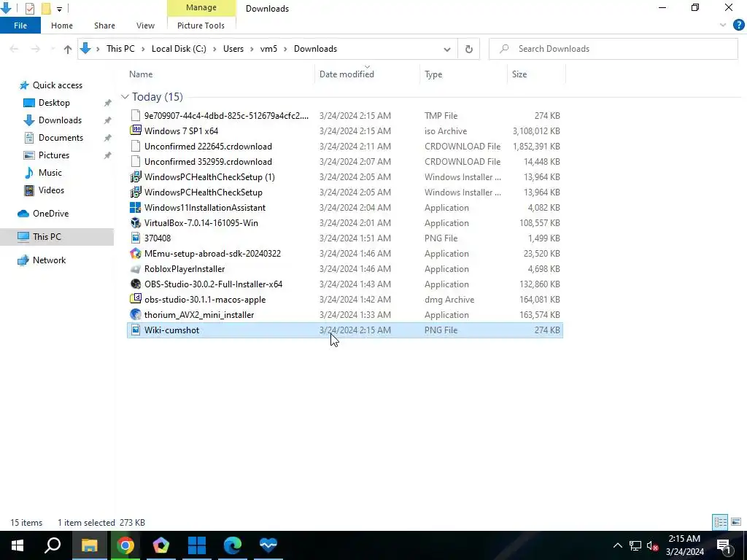
Task: Switch to the Home ribbon tab
Action: [62, 26]
